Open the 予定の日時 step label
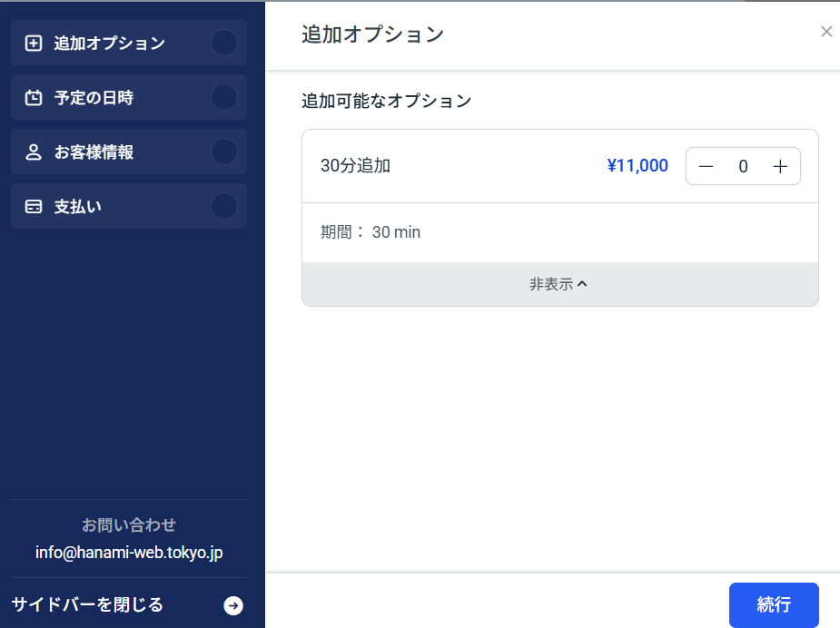Viewport: 840px width, 628px height. pos(94,97)
